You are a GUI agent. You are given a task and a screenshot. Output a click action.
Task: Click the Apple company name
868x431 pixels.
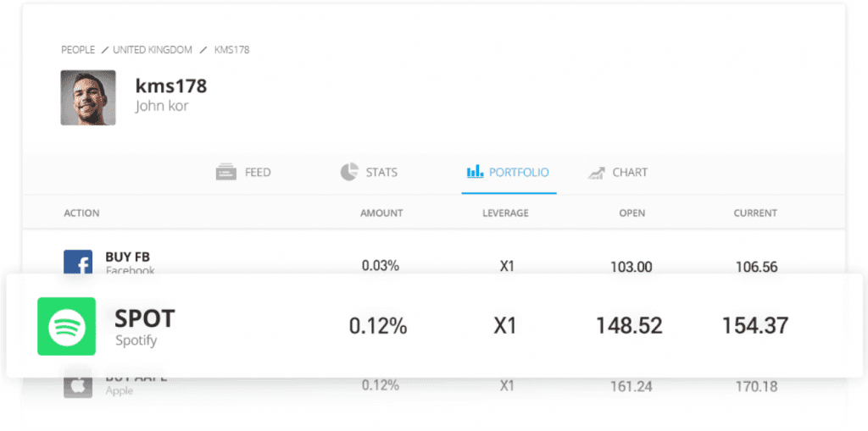coord(119,390)
